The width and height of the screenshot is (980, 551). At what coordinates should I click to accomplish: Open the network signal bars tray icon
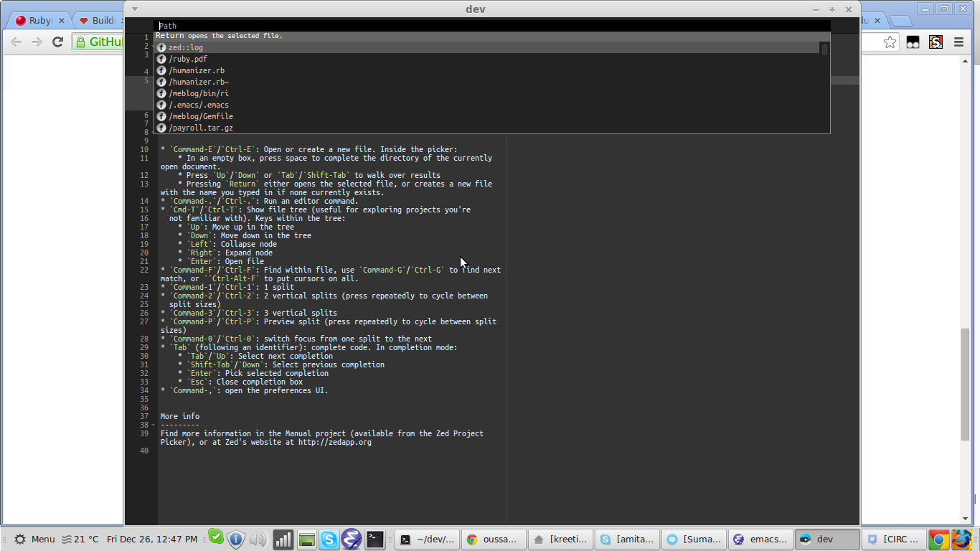(x=283, y=540)
